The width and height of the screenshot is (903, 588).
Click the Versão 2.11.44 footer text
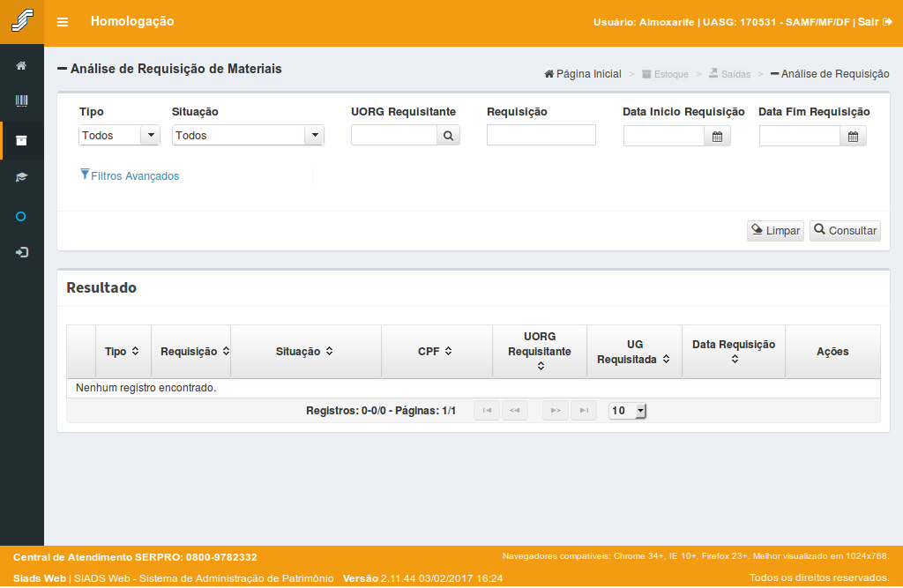422,578
